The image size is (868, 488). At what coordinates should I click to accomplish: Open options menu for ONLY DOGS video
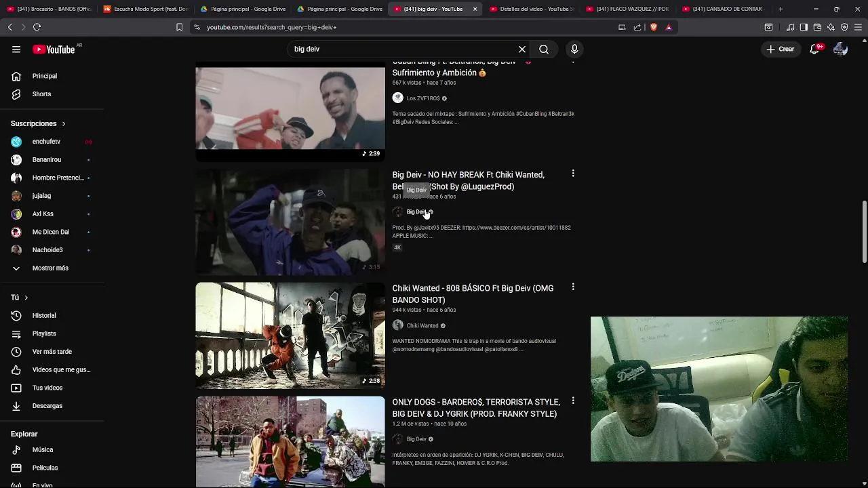[573, 401]
